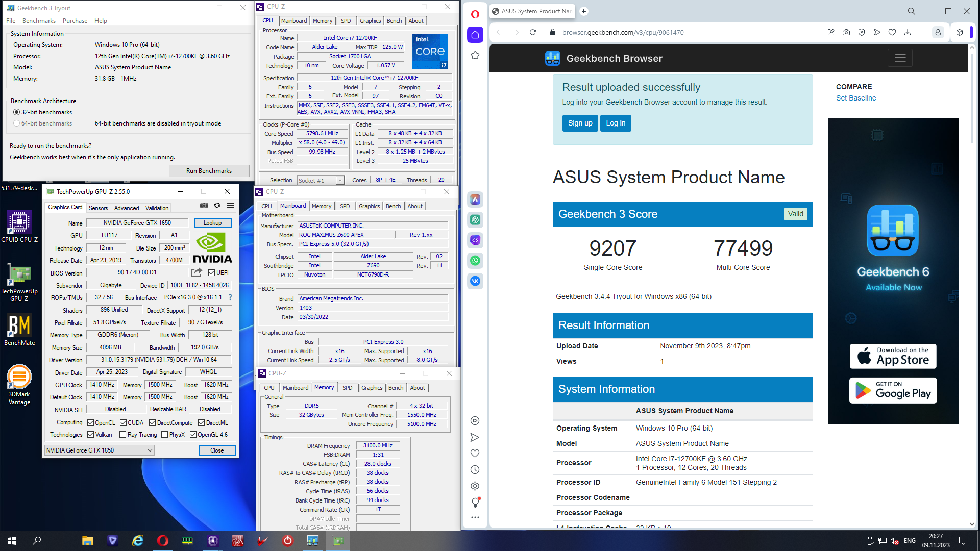The height and width of the screenshot is (551, 980).
Task: Open the Benchmarks menu in Geekbench
Action: [39, 21]
